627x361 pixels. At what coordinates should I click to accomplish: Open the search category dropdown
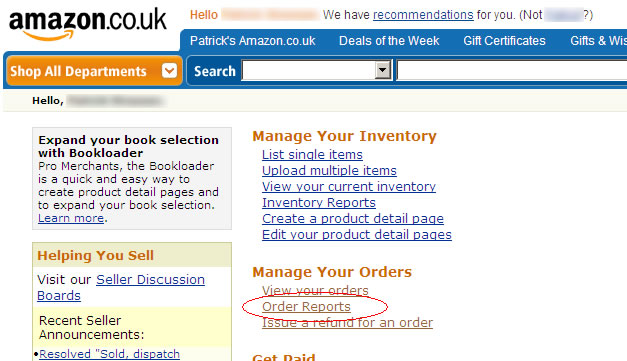pyautogui.click(x=383, y=70)
